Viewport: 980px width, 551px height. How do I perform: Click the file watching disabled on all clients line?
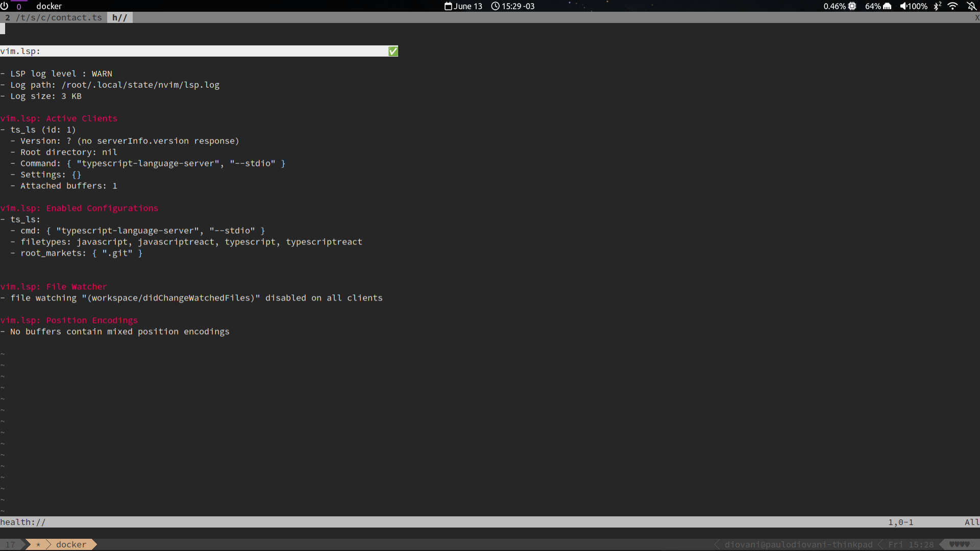pos(191,298)
